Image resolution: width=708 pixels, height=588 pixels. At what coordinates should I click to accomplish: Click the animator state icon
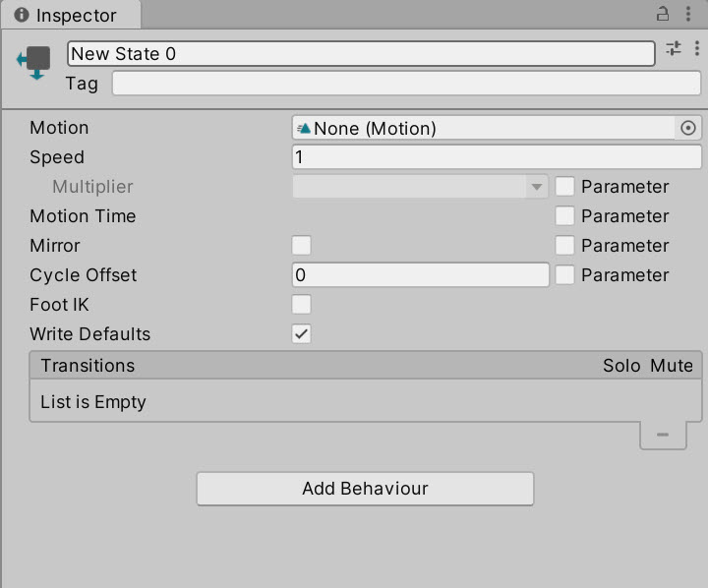33,63
